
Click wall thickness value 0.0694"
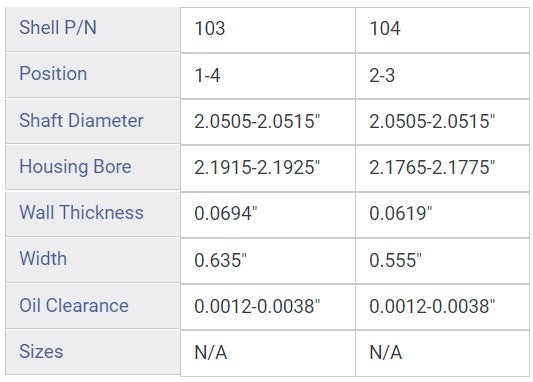(x=268, y=214)
